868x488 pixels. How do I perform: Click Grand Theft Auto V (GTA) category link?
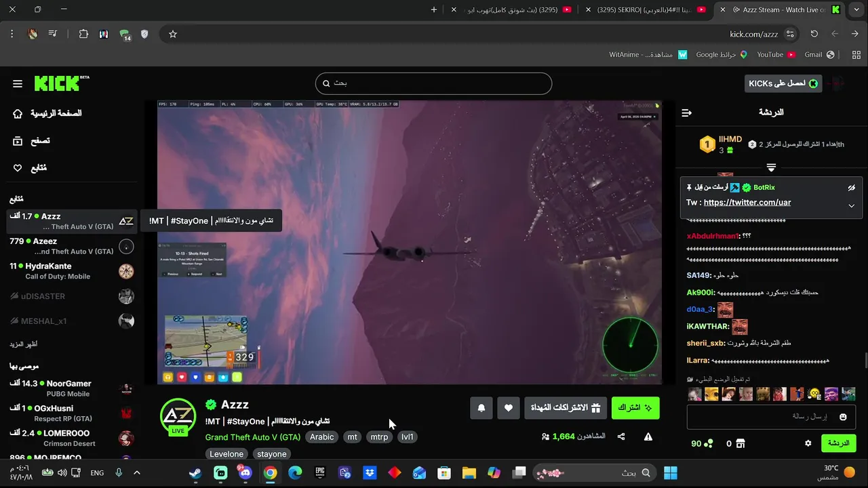[253, 437]
